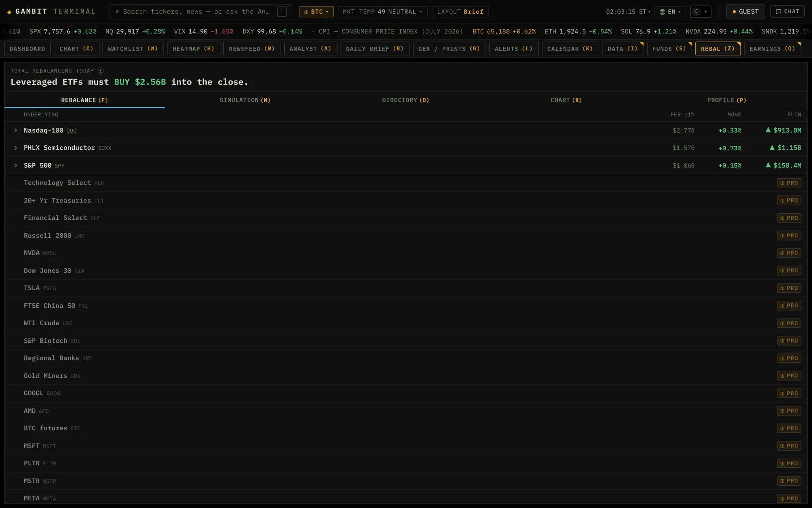Click the search magnifier icon
This screenshot has width=812, height=508.
[117, 12]
